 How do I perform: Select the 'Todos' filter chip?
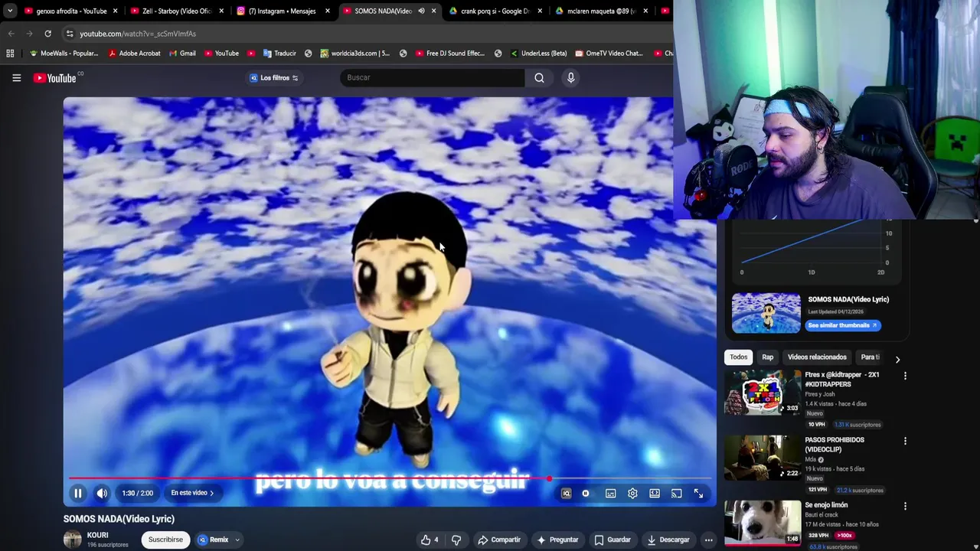pos(738,357)
